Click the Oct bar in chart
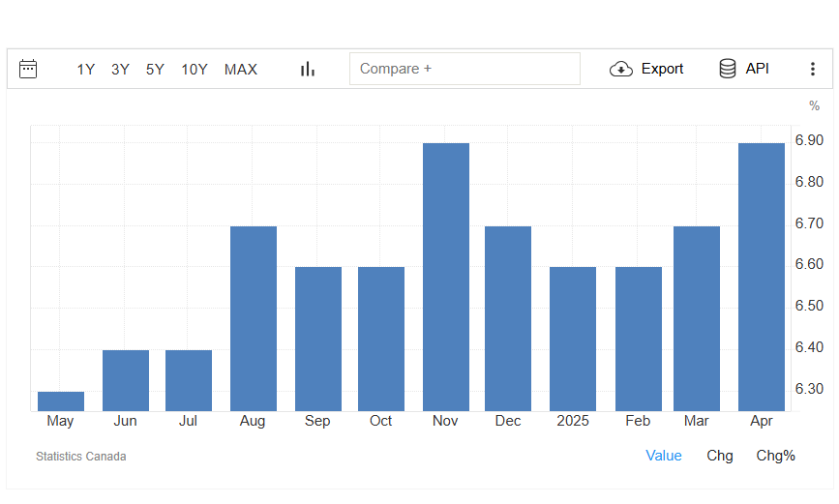839x504 pixels. pos(381,339)
